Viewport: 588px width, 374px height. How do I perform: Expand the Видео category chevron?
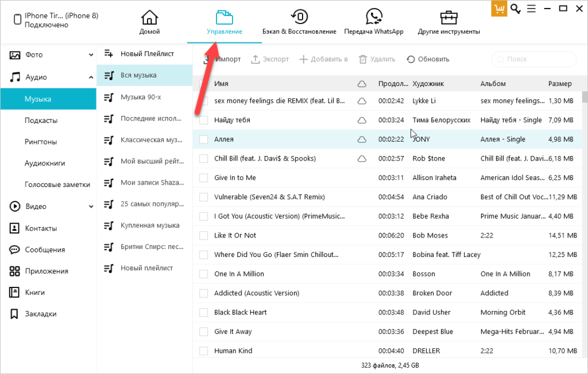pyautogui.click(x=91, y=207)
